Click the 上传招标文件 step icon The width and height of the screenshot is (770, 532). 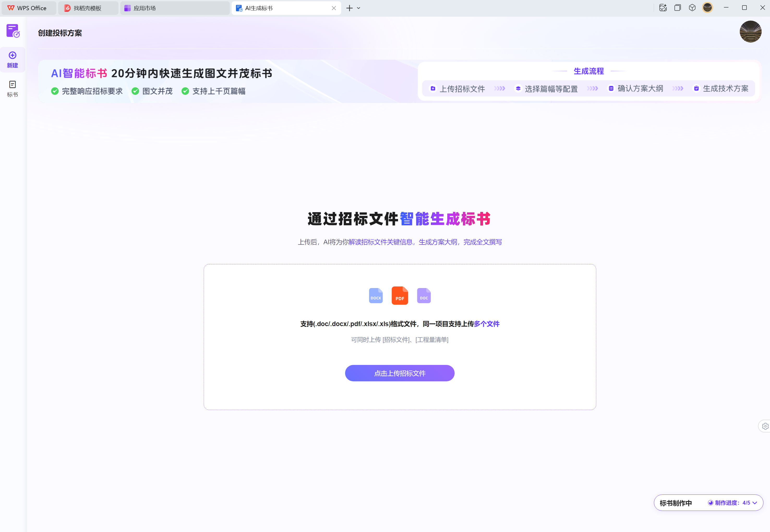click(433, 89)
